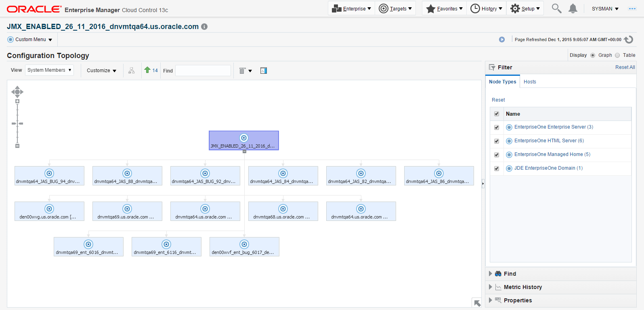Click the Reset All link
This screenshot has height=310, width=644.
625,67
